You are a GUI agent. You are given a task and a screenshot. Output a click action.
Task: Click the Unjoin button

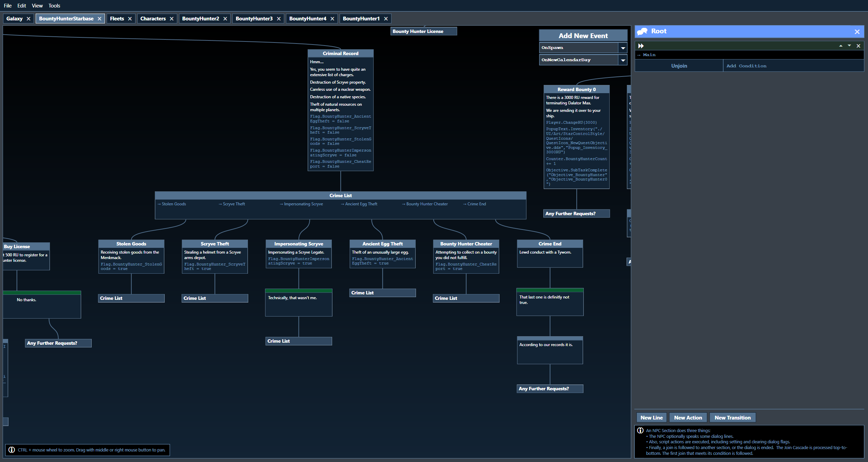[679, 66]
